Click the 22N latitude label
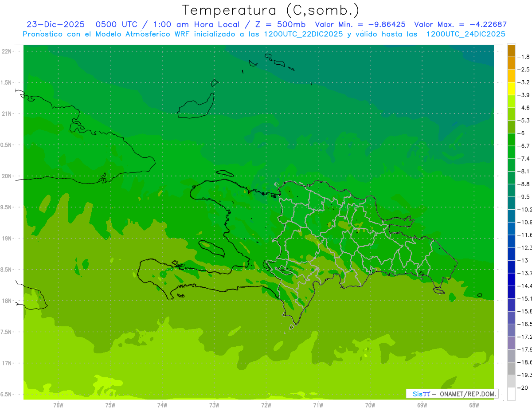This screenshot has height=411, width=532. tap(7, 51)
